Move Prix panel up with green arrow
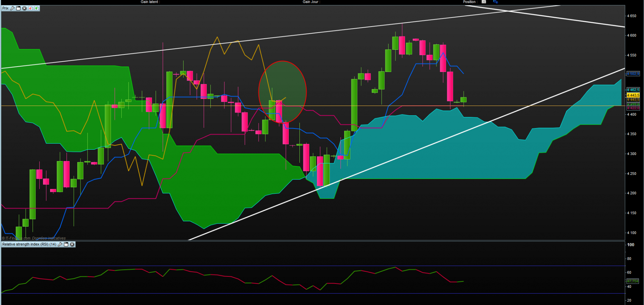 36,8
